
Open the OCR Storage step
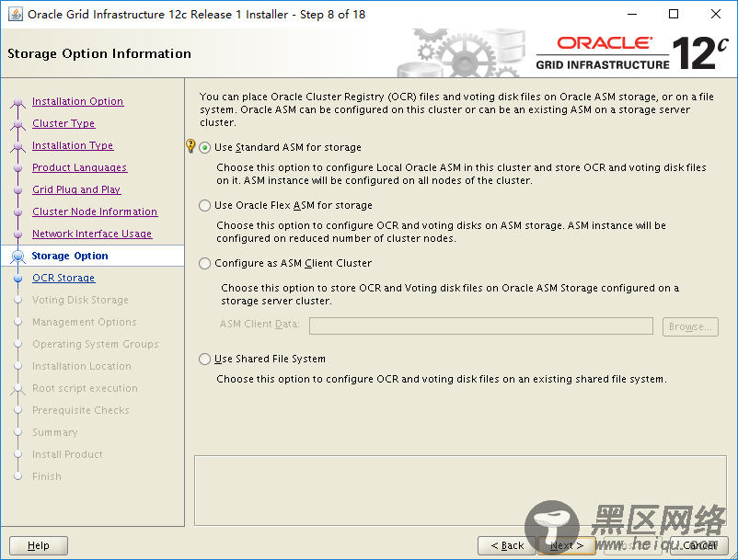click(x=63, y=278)
